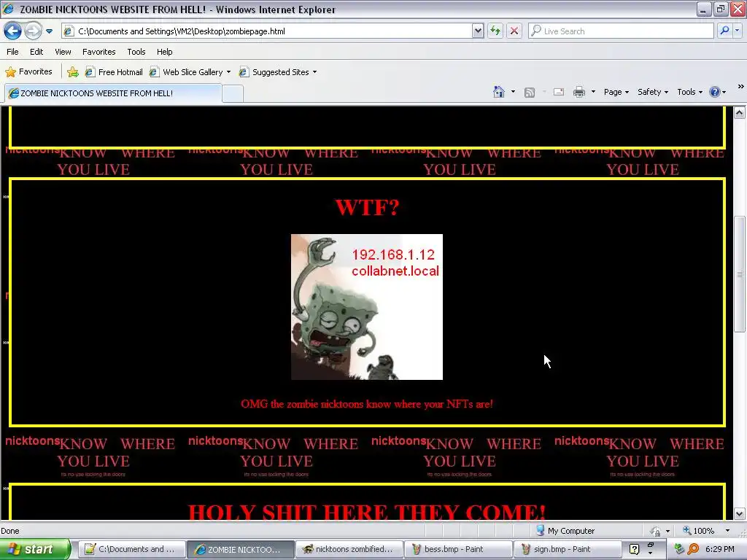Open a new blank tab
Screen dimensions: 747x560
point(233,94)
